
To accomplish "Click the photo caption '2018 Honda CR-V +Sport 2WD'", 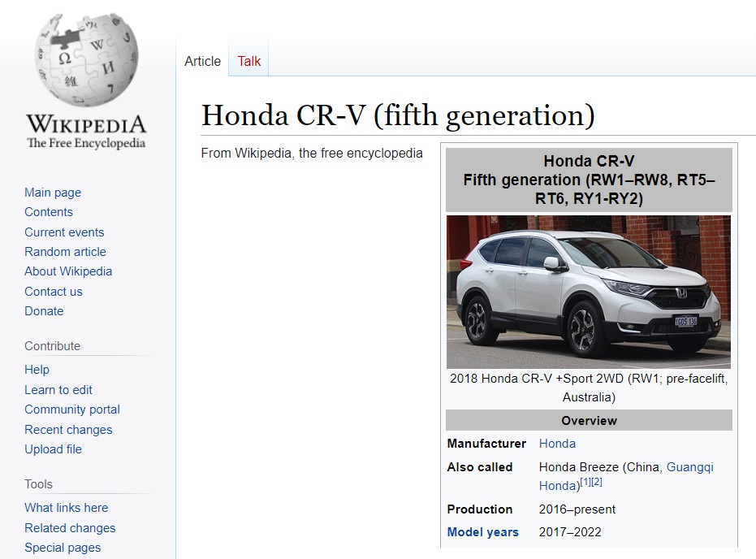I will point(537,379).
